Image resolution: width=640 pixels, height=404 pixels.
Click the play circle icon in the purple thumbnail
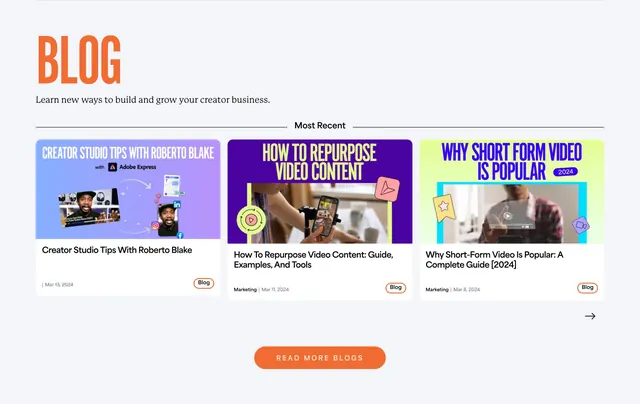[x=251, y=220]
